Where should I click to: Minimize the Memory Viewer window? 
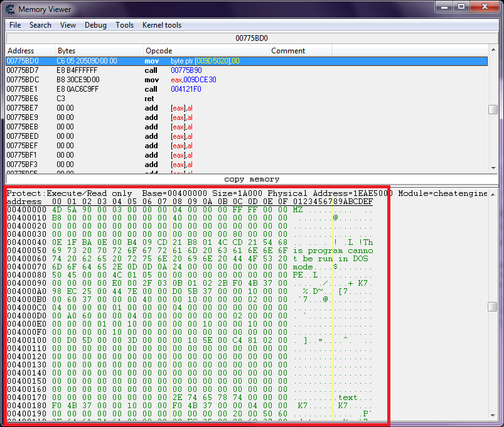click(443, 8)
